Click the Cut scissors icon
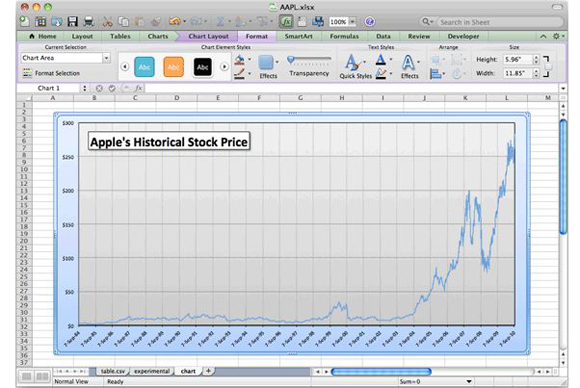This screenshot has width=580, height=388. (107, 21)
